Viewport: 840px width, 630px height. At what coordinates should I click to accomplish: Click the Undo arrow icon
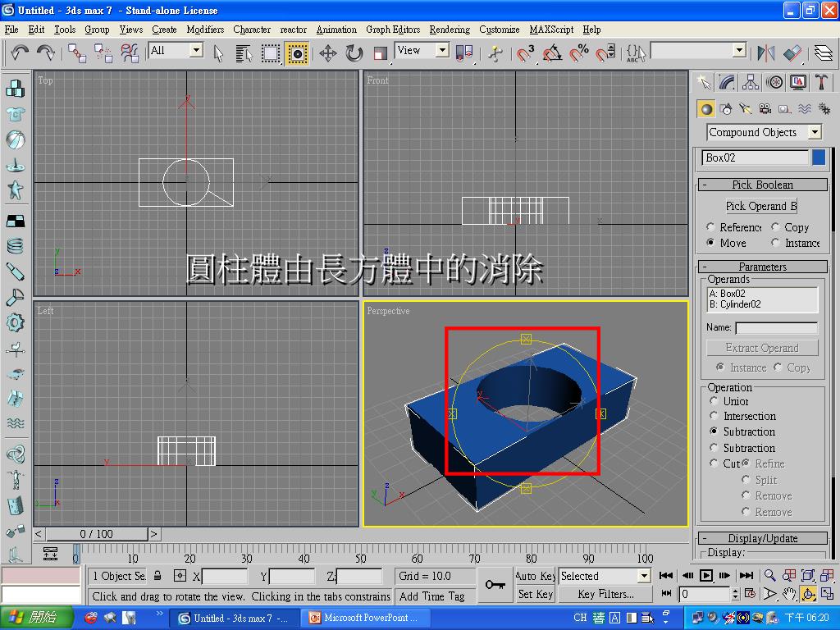[x=20, y=52]
